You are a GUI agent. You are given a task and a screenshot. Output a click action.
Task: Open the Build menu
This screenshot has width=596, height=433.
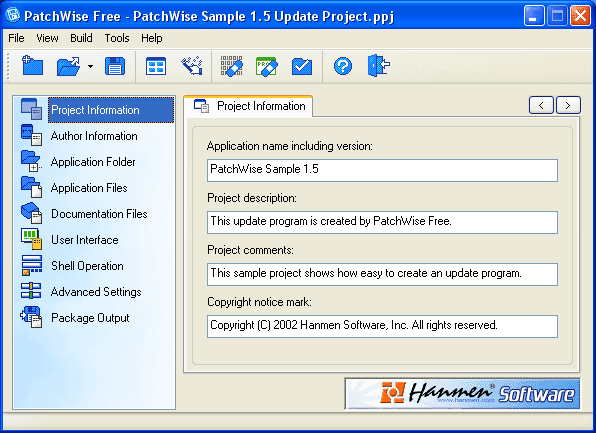81,38
